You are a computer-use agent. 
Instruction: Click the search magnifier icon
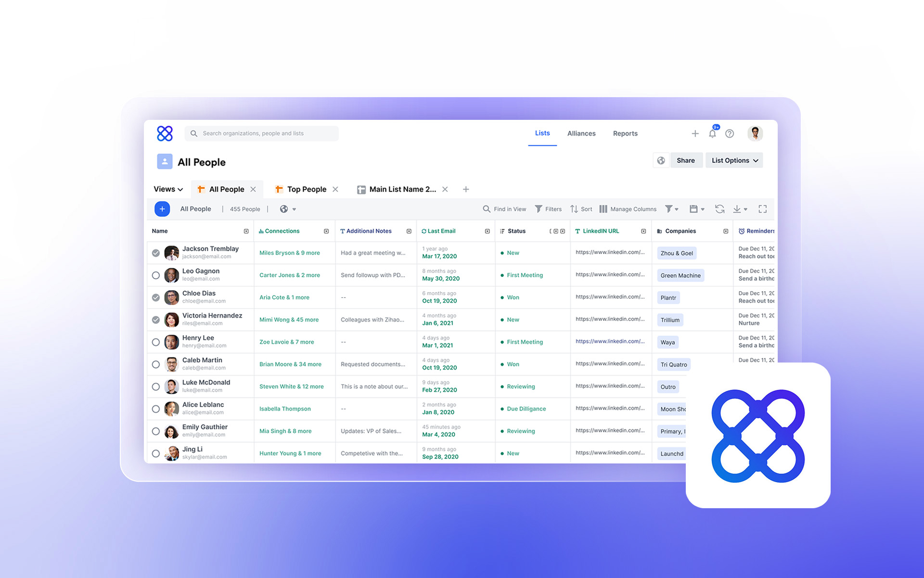click(194, 134)
